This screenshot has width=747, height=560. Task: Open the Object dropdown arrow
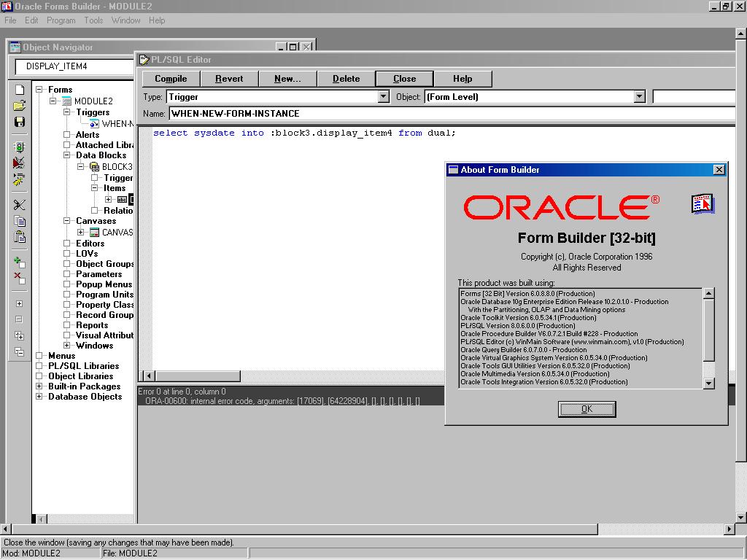(x=639, y=97)
